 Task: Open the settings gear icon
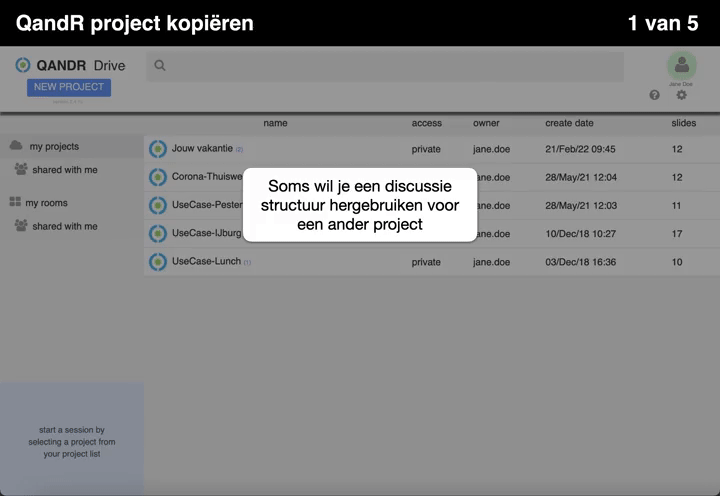[x=681, y=95]
